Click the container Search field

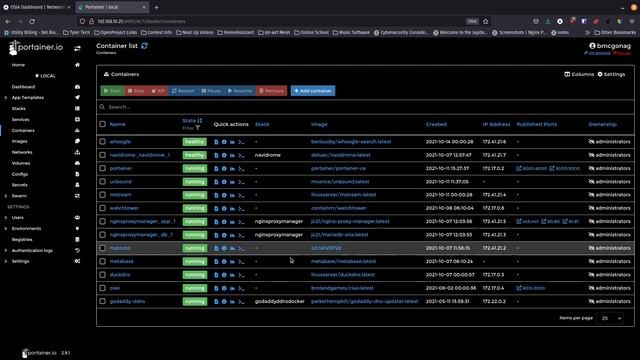pyautogui.click(x=365, y=107)
